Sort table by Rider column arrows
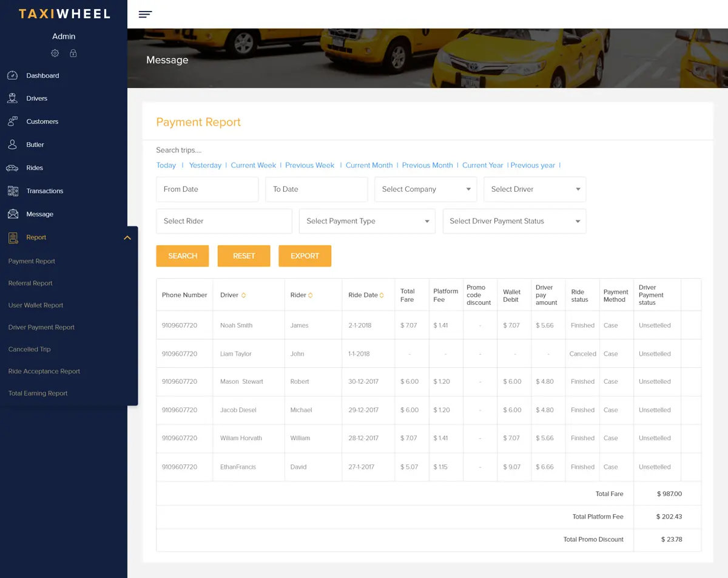 click(310, 295)
